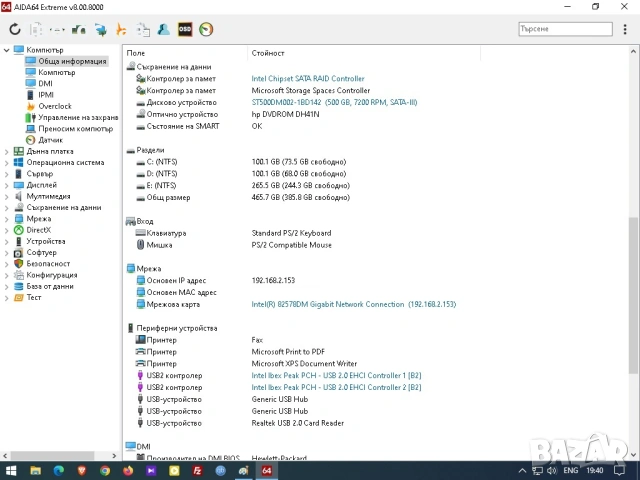Select the Компютър child tree item
Screen dimensions: 640x480
[x=57, y=72]
